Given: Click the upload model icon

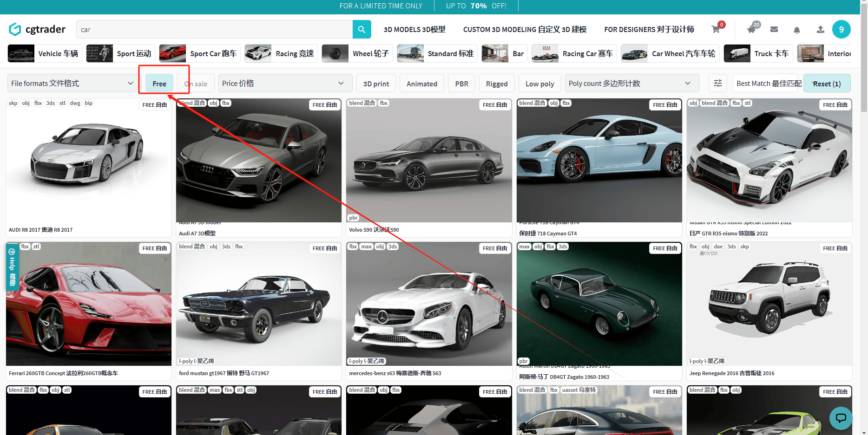Looking at the screenshot, I should [x=820, y=29].
